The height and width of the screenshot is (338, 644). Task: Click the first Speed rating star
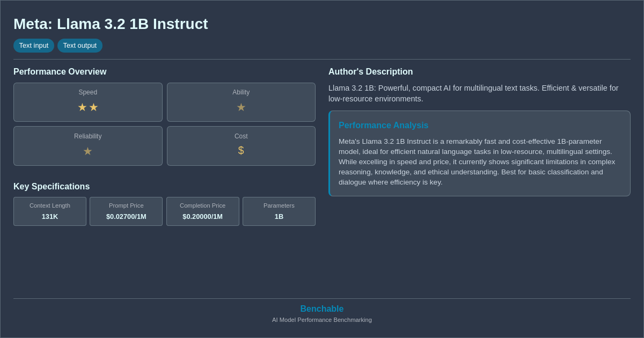(82, 107)
